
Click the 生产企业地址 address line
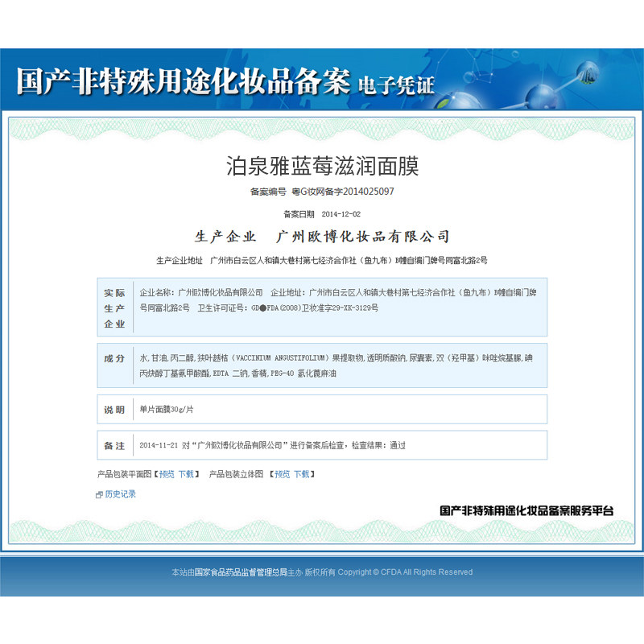pyautogui.click(x=322, y=260)
